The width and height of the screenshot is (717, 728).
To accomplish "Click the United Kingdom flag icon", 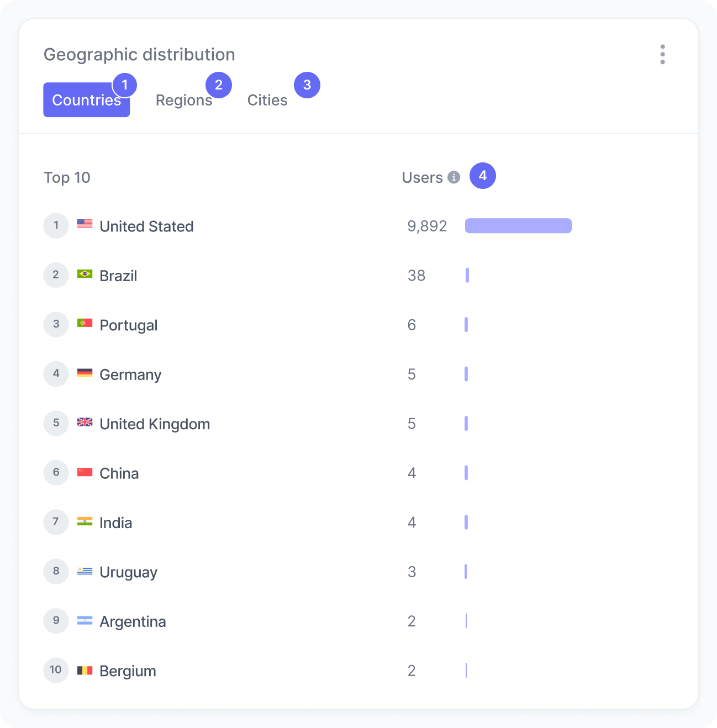I will [x=85, y=422].
